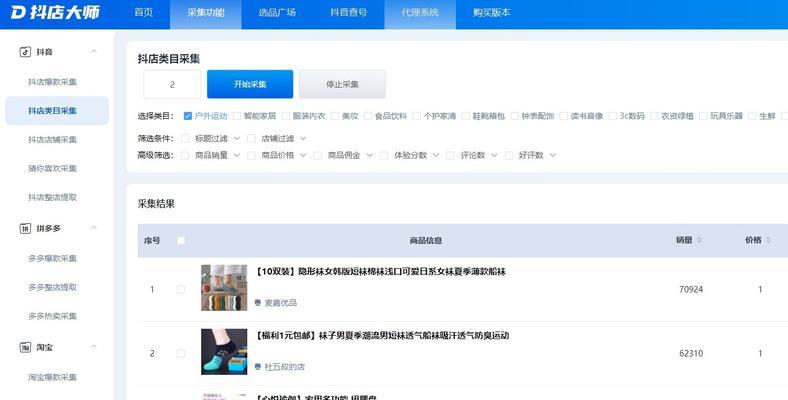The image size is (788, 400).
Task: Switch to the 采集功能 tab
Action: pos(206,13)
